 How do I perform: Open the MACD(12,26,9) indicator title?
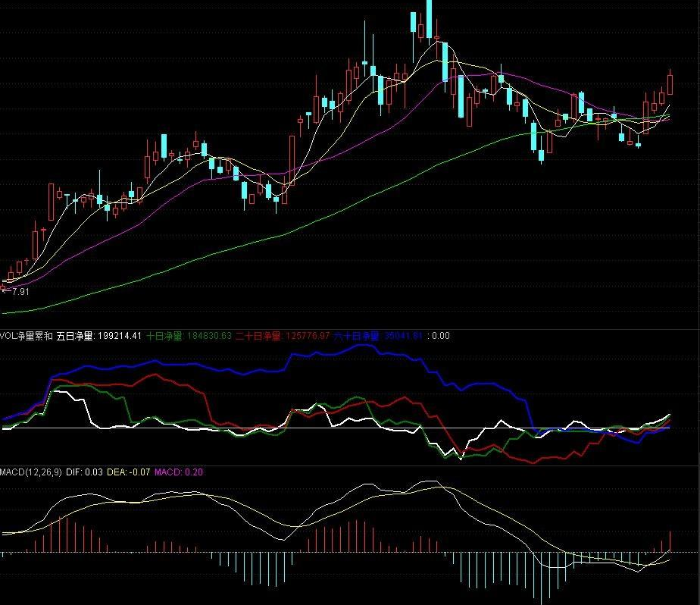(x=30, y=472)
